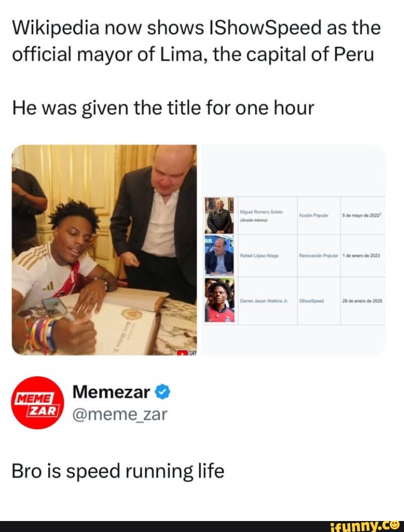Select the Rafael López Aliaga portrait thumbnail

point(219,256)
